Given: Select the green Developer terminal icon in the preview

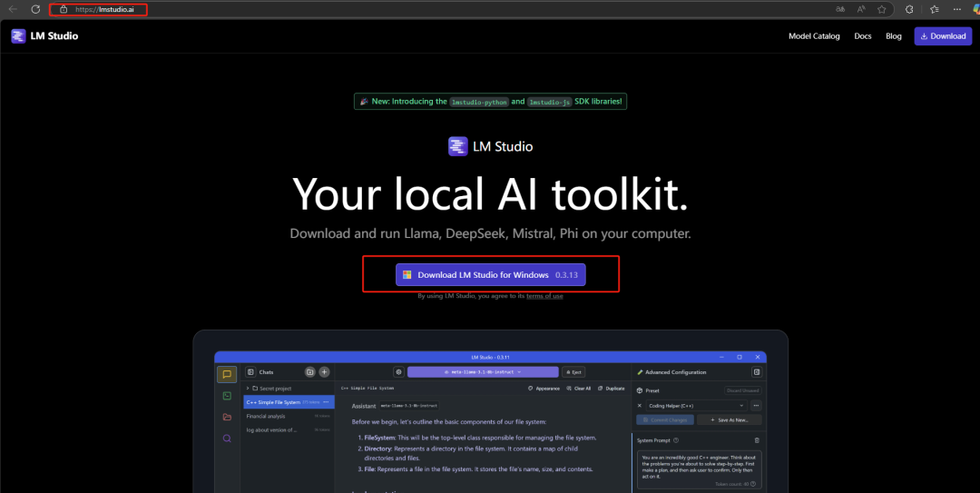Looking at the screenshot, I should [227, 396].
